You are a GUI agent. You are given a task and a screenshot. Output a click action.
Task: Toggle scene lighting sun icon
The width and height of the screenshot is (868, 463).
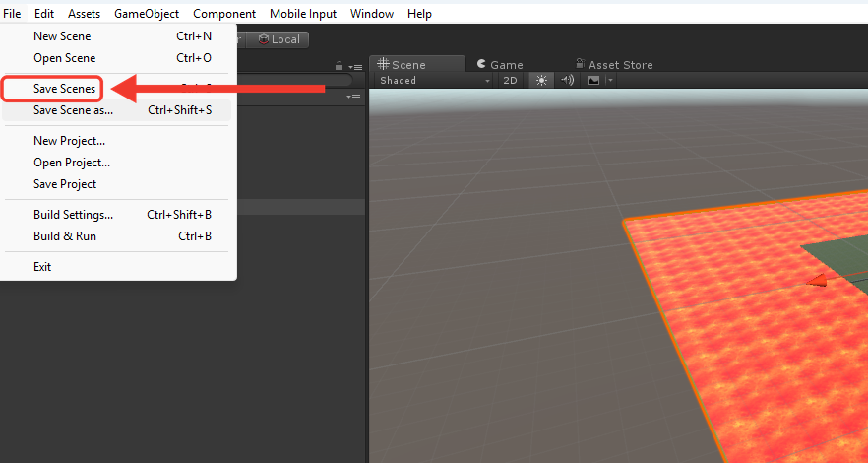[x=541, y=81]
